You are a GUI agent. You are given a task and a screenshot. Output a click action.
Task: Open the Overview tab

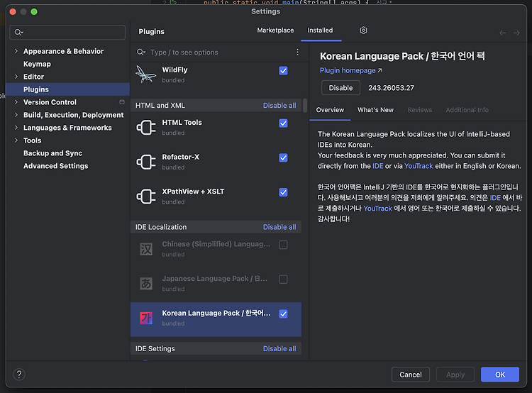pyautogui.click(x=330, y=110)
